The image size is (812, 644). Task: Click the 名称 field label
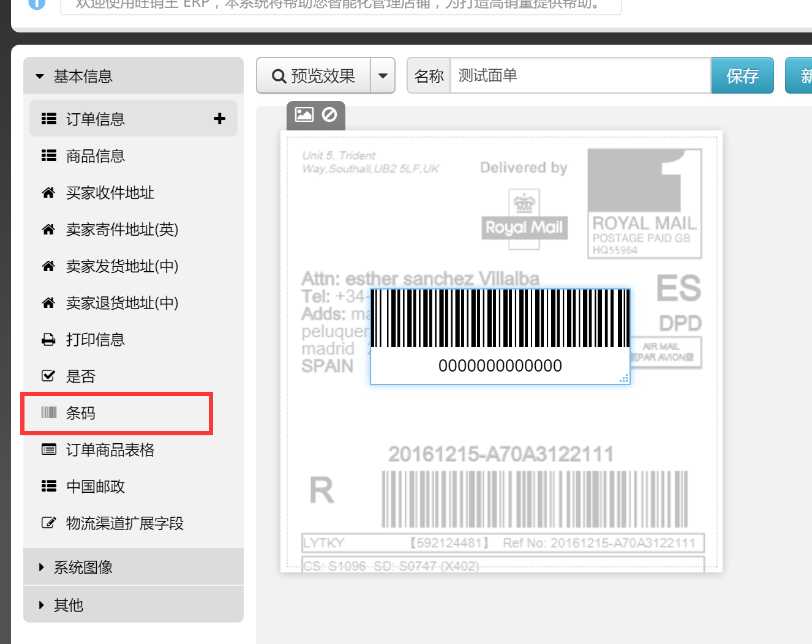coord(429,76)
